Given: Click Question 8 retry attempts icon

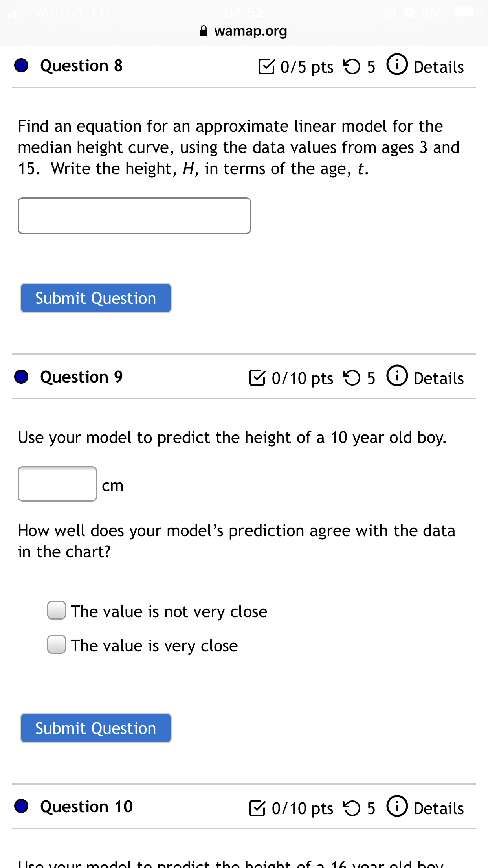Looking at the screenshot, I should [352, 66].
